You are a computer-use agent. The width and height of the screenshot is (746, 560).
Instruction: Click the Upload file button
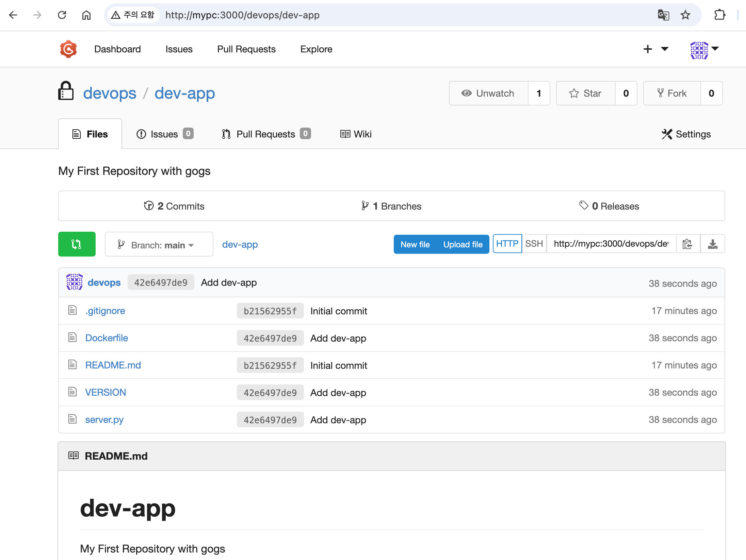pos(463,245)
